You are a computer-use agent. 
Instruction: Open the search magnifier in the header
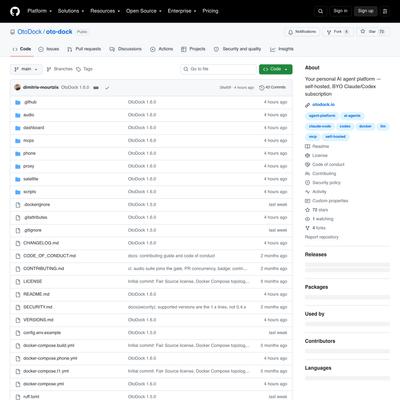point(320,11)
